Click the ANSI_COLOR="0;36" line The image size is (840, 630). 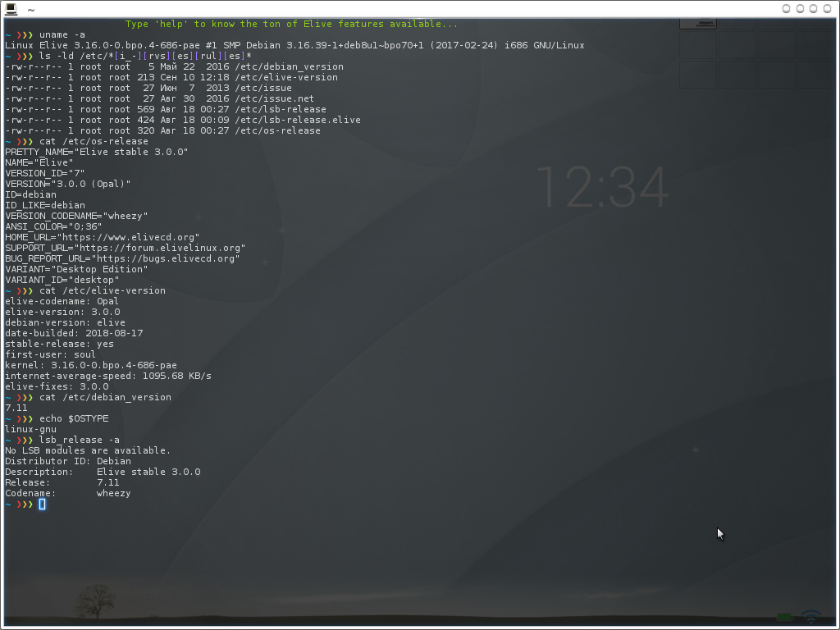[x=53, y=227]
